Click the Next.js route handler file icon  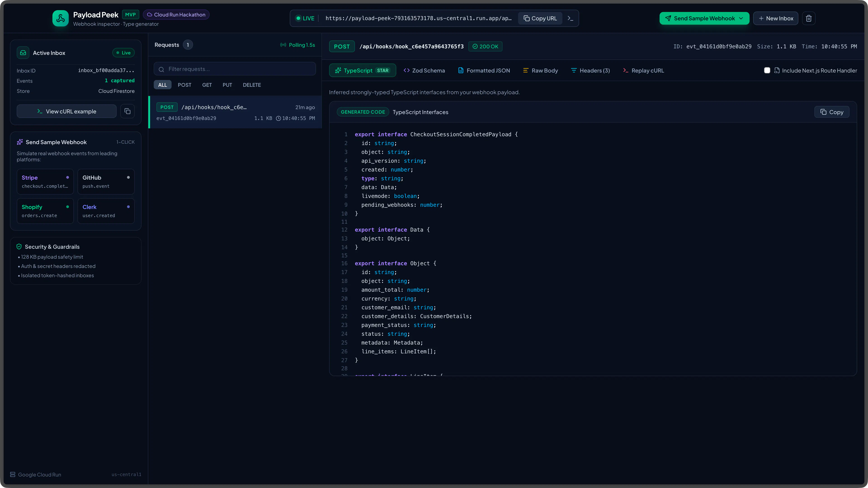pyautogui.click(x=777, y=70)
